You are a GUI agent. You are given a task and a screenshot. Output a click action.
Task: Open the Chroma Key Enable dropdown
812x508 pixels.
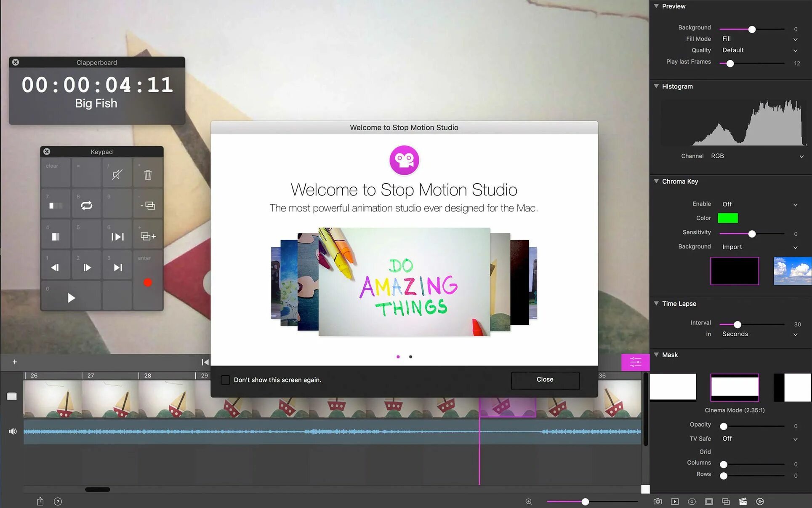[760, 204]
